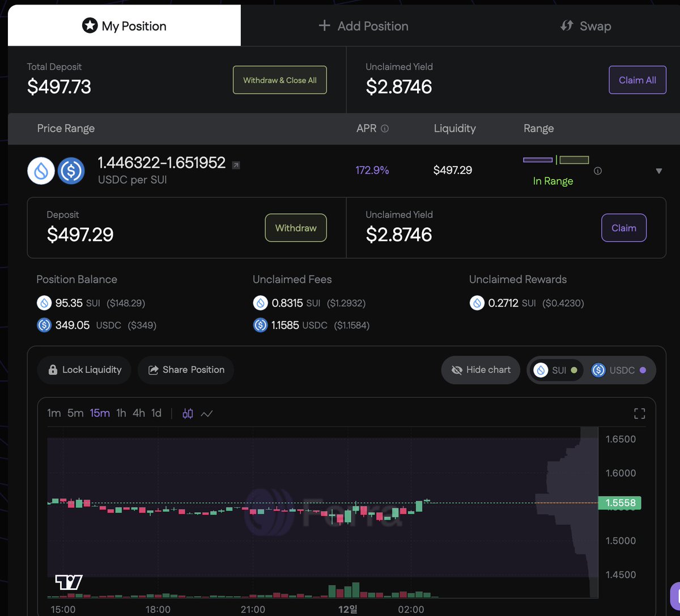Click the price range 1.446322-1.651952
The height and width of the screenshot is (616, 680).
[x=162, y=163]
